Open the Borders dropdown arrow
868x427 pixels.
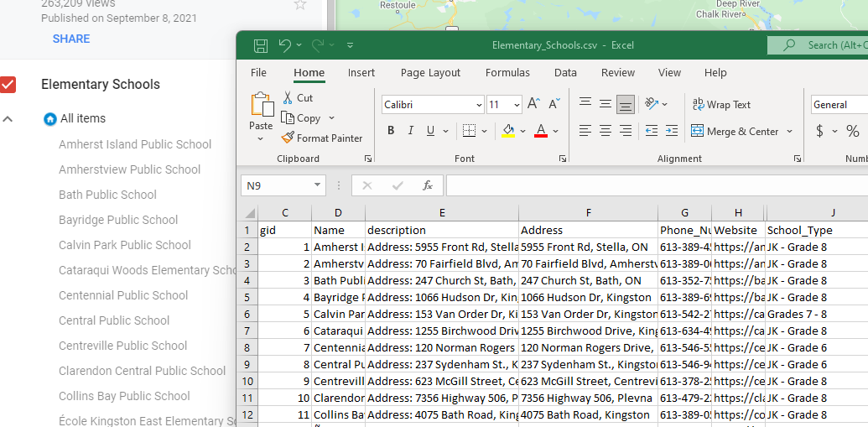coord(485,131)
